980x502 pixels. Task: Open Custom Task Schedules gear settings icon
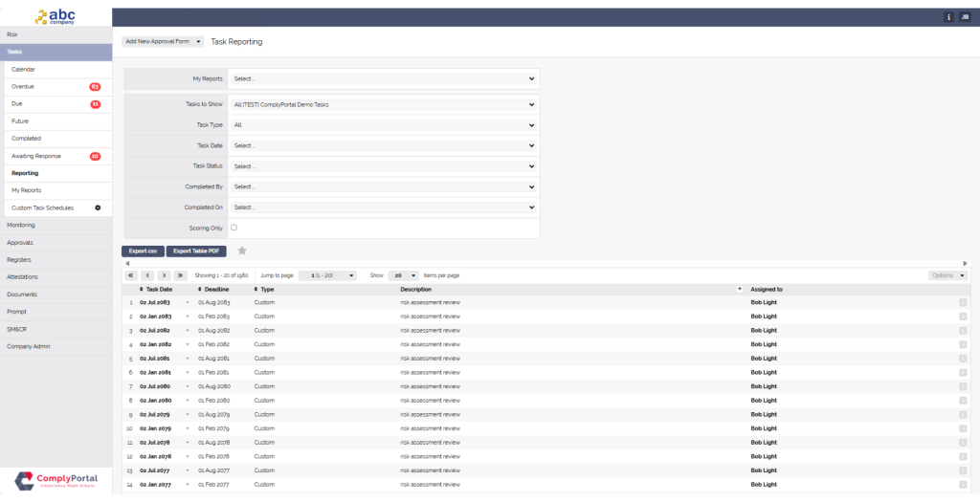[97, 207]
